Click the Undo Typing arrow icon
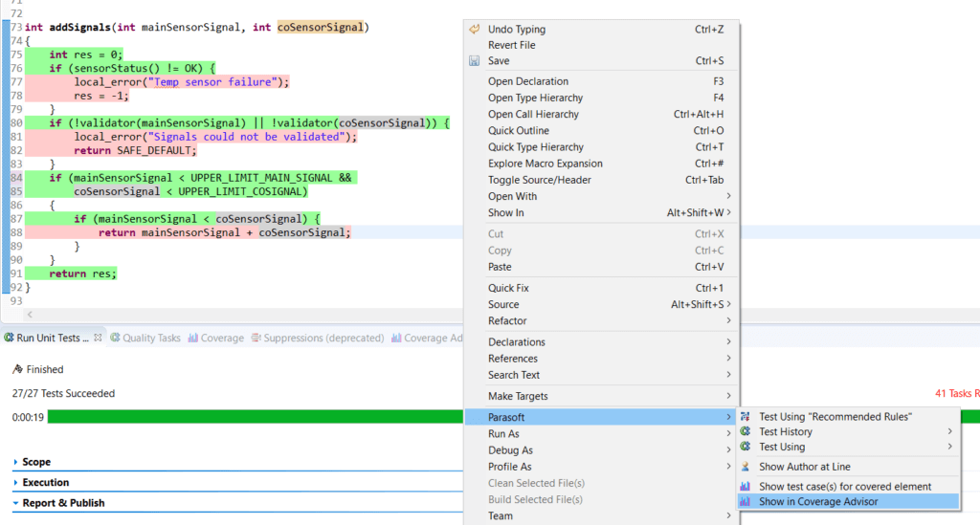Screen dimensions: 980x525 pos(474,30)
